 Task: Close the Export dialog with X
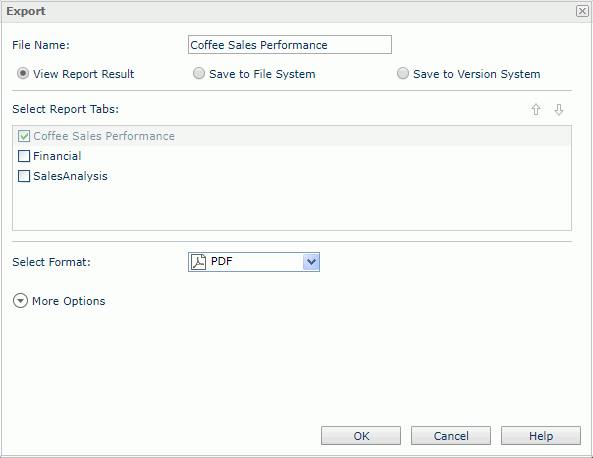pyautogui.click(x=582, y=11)
